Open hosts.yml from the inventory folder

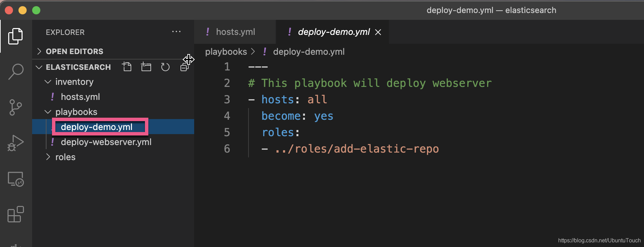point(80,97)
